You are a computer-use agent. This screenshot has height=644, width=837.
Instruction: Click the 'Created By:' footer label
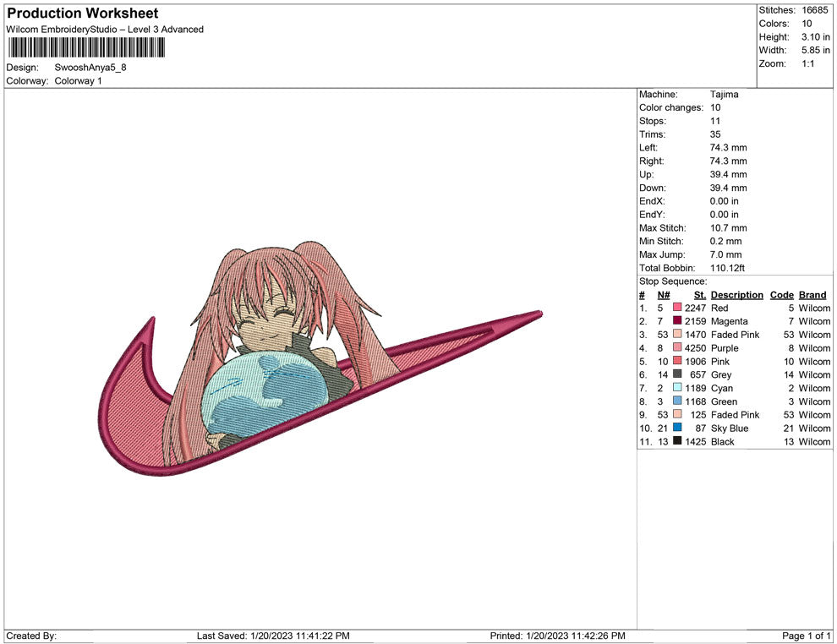pos(31,636)
